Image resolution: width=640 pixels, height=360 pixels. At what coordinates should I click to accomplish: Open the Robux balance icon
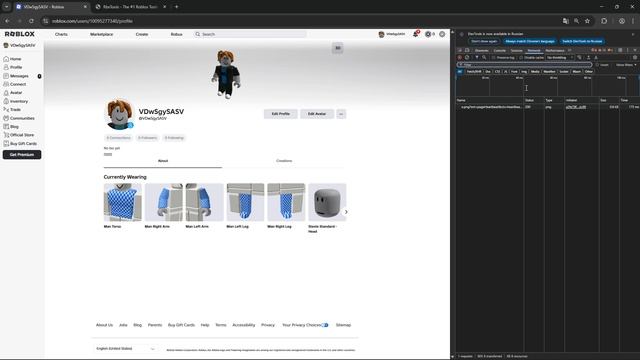point(428,34)
